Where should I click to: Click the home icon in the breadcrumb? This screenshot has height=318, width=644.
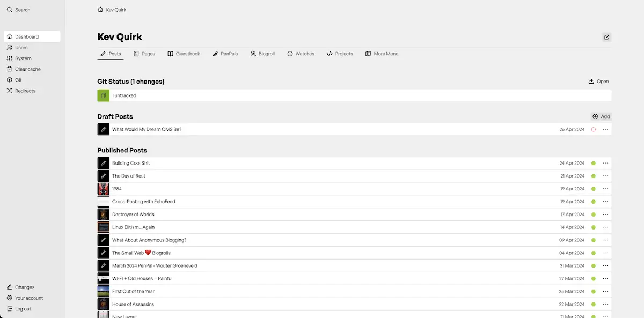(100, 10)
